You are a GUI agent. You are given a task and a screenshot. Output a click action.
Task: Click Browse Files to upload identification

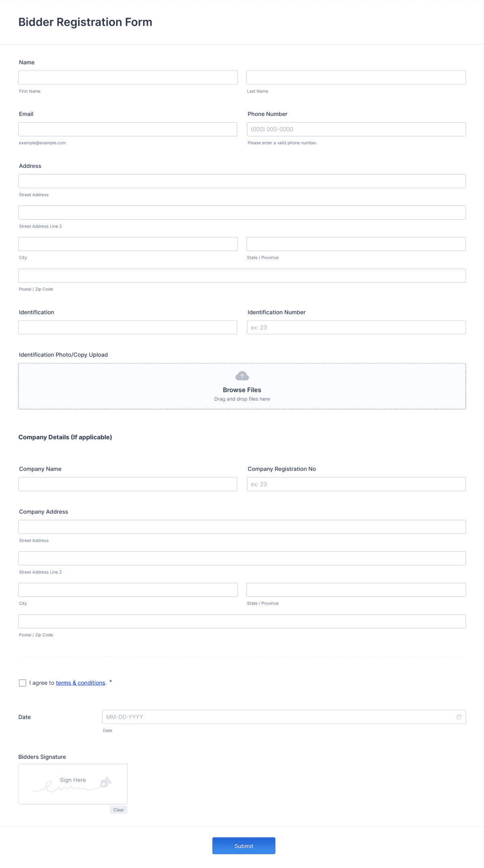[x=242, y=390]
